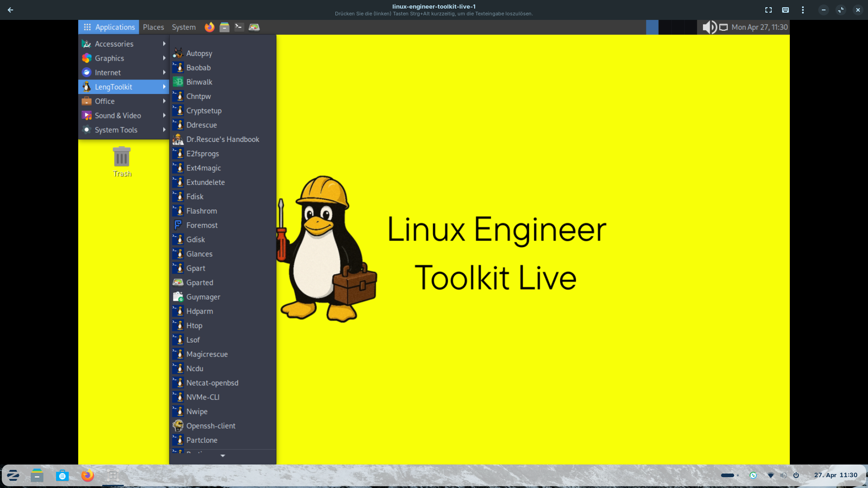Click the GParted launcher in top panel

(254, 27)
